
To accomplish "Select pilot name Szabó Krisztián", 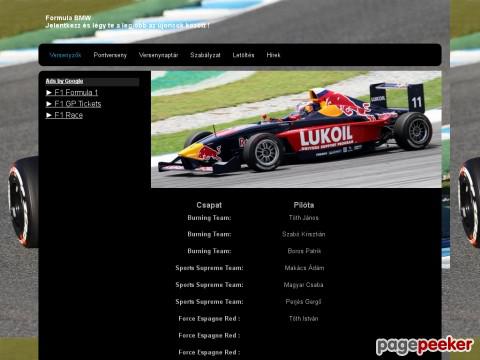I will [304, 234].
